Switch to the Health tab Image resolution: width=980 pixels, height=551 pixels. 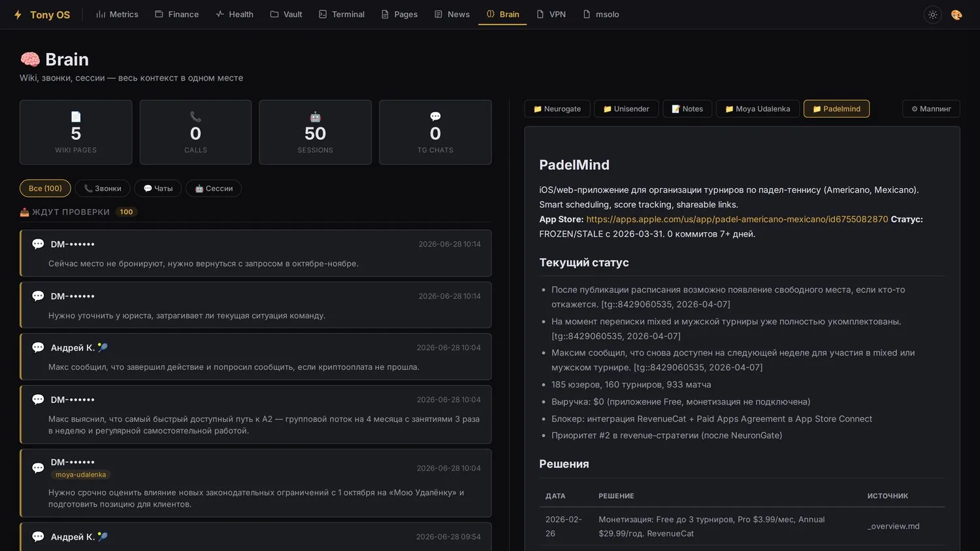click(x=235, y=14)
